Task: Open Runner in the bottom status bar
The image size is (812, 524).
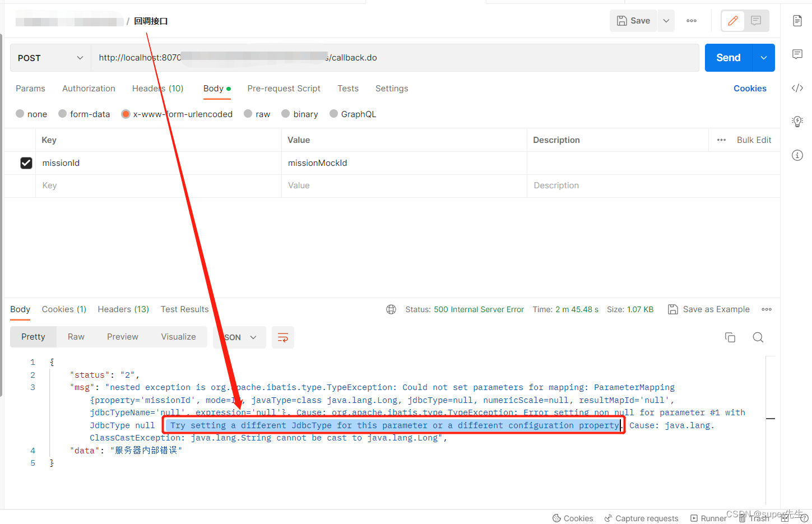Action: point(708,518)
